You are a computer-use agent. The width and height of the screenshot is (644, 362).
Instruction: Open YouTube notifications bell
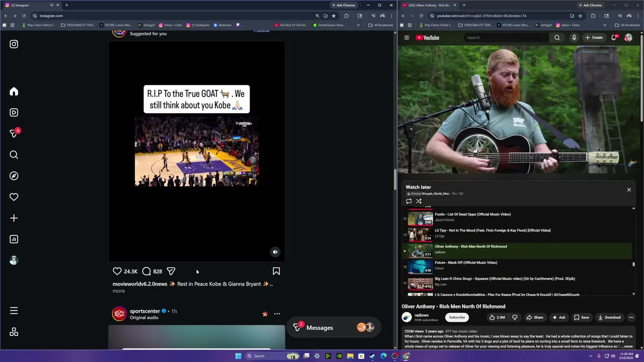[x=614, y=38]
